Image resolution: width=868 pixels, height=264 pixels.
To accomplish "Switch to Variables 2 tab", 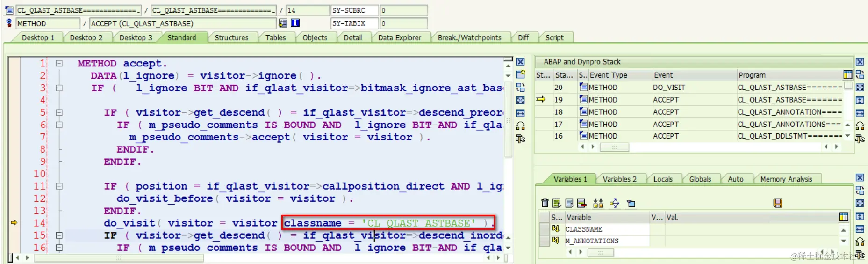I will click(619, 179).
